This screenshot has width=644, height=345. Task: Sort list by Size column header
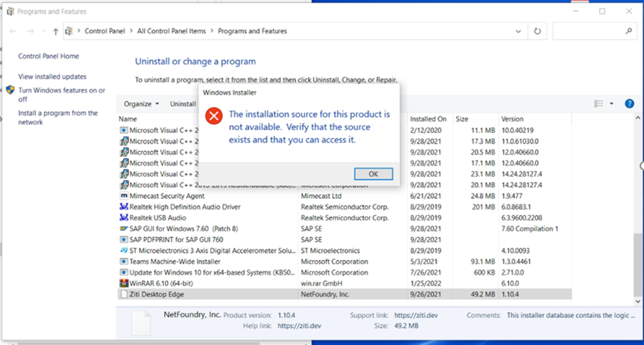click(x=462, y=119)
